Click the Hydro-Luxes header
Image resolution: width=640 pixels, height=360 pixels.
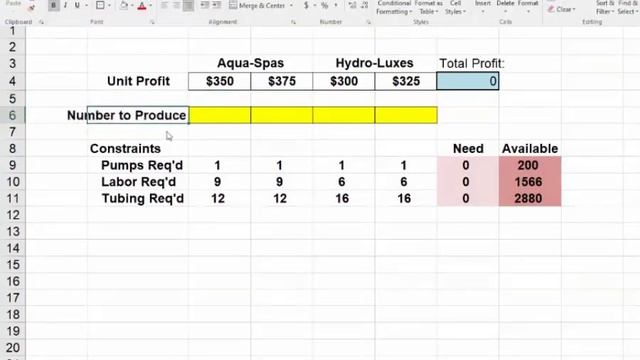point(374,63)
